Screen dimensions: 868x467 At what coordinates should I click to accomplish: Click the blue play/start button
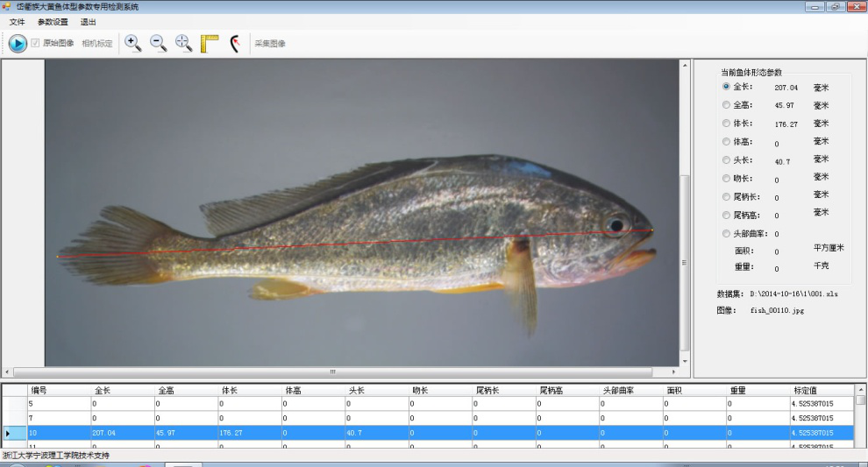(x=18, y=43)
